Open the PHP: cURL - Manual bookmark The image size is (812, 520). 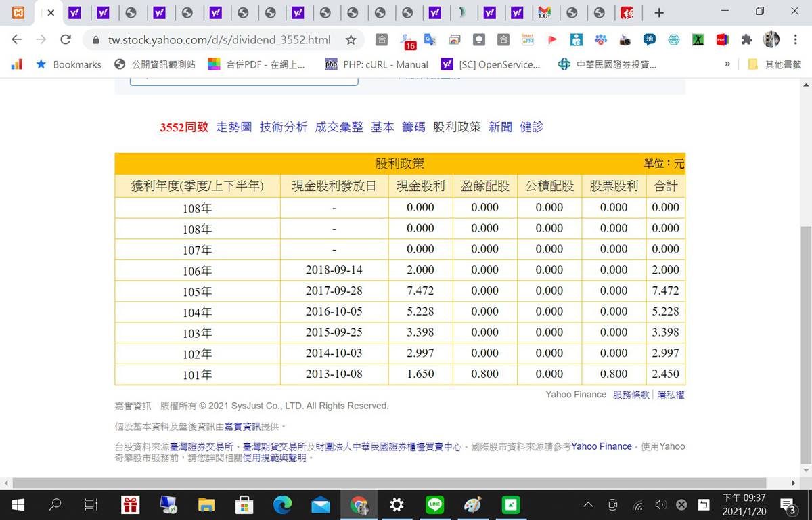tap(377, 64)
